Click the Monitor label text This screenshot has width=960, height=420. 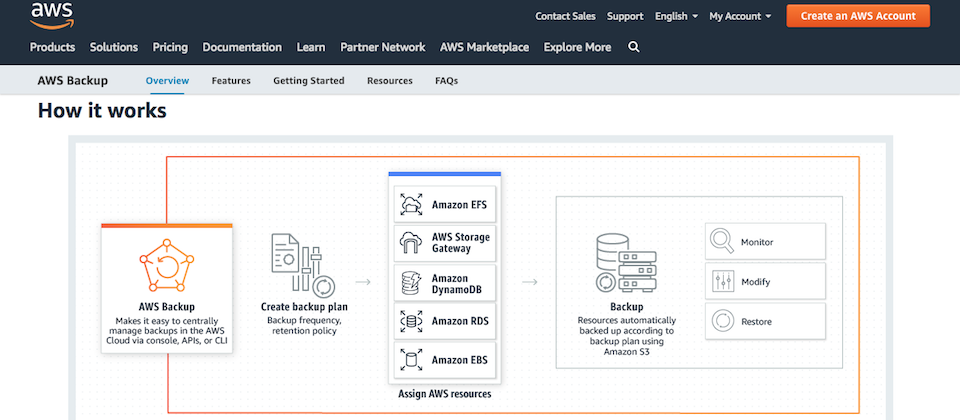point(757,242)
